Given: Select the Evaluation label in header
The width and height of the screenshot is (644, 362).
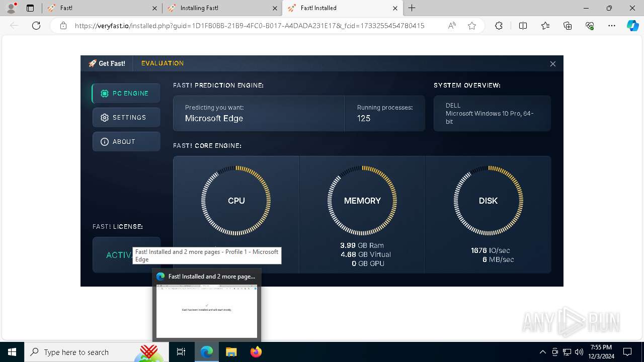Looking at the screenshot, I should click(163, 63).
